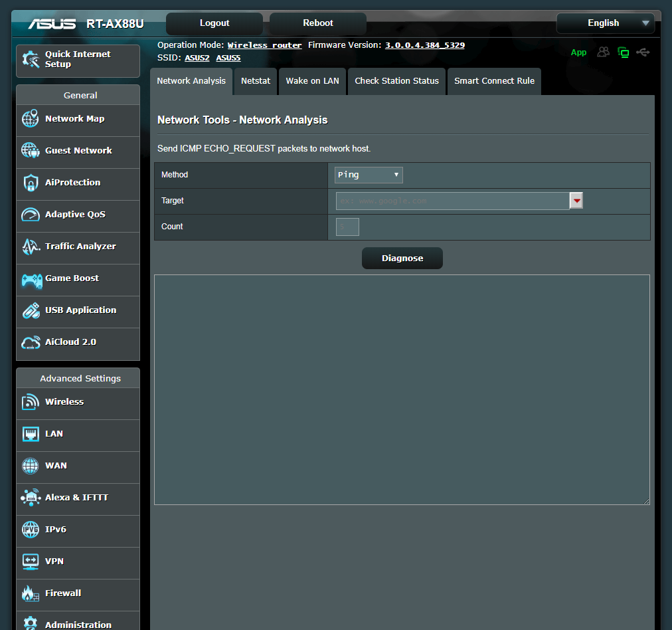The width and height of the screenshot is (672, 630).
Task: Click the Firewall flame icon
Action: (31, 593)
